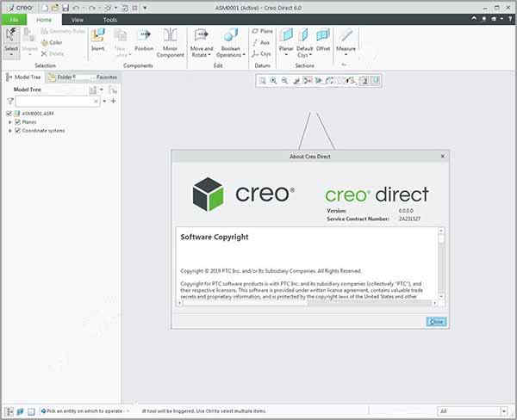Switch to the Folder Browser tab

point(63,77)
